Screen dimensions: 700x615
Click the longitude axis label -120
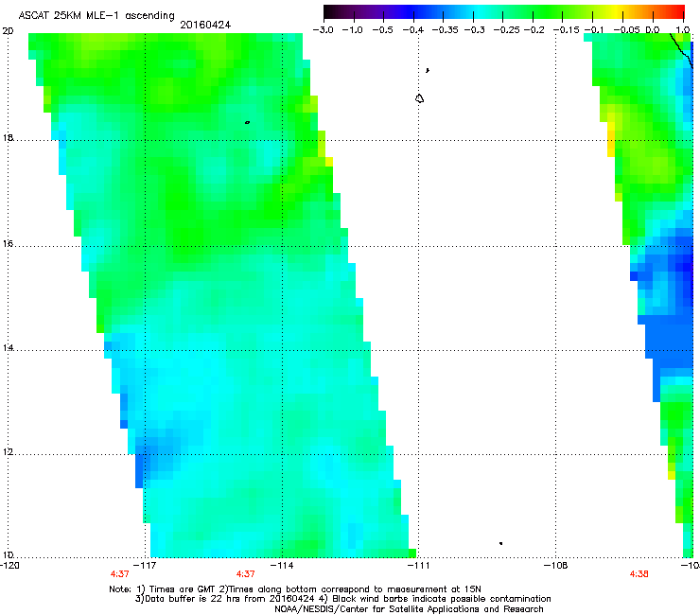[9, 566]
